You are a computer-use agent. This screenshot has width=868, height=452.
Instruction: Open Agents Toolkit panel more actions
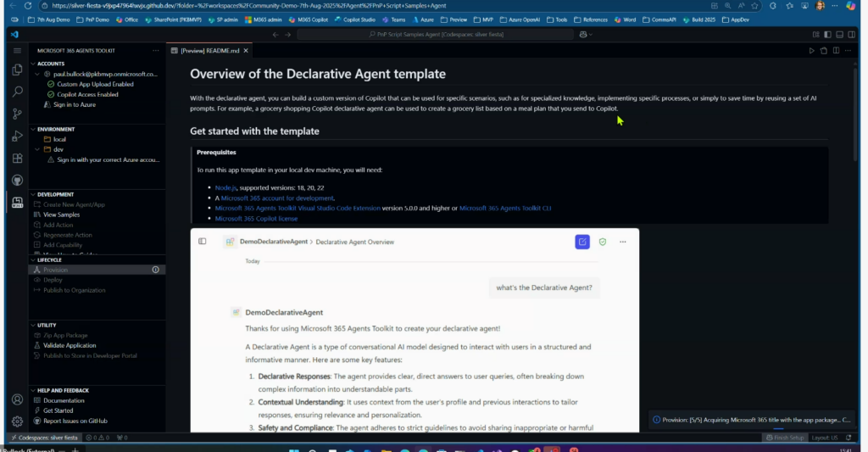(156, 50)
